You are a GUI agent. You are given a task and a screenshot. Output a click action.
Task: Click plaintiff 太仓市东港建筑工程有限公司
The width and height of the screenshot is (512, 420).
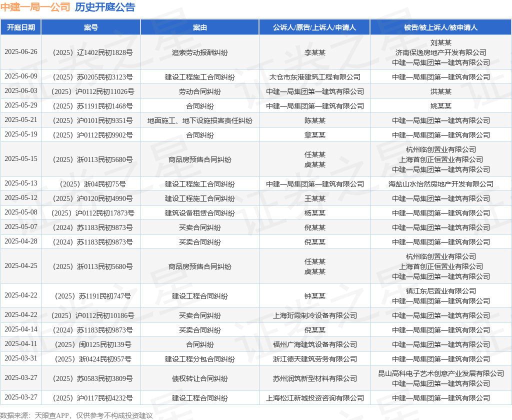(x=315, y=77)
